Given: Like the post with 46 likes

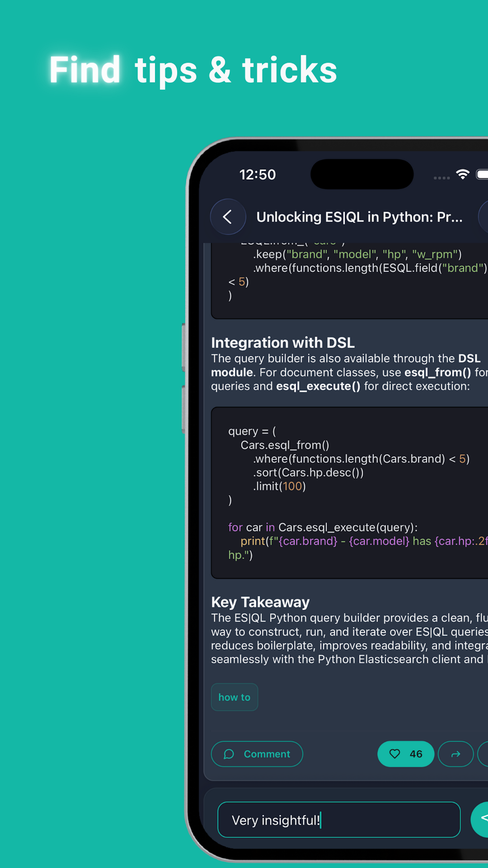Looking at the screenshot, I should point(406,754).
